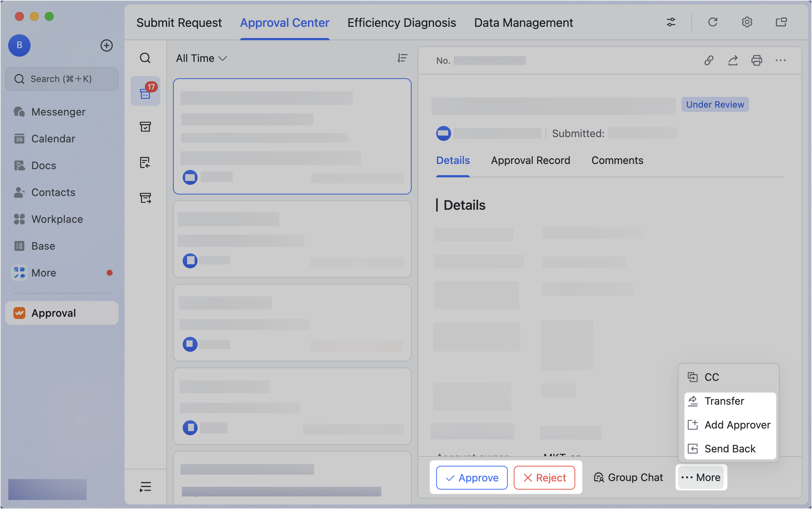This screenshot has width=812, height=509.
Task: Click the blue B profile avatar
Action: pos(19,45)
